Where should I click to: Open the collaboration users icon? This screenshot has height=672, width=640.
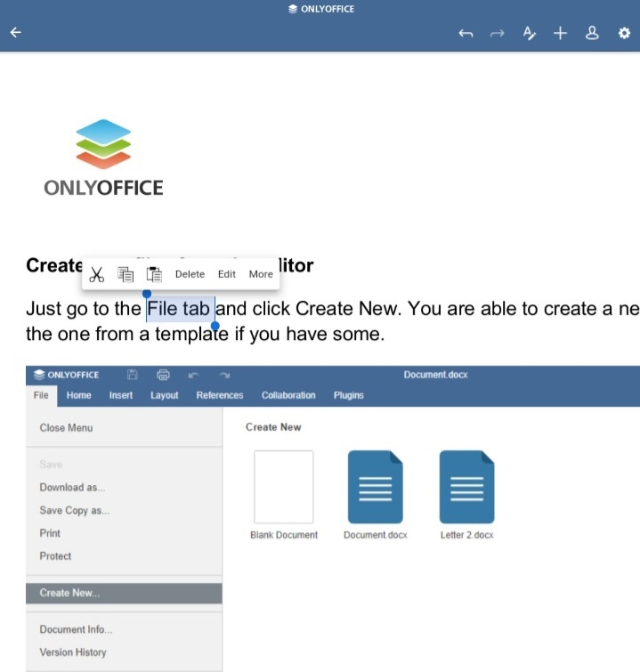[592, 33]
